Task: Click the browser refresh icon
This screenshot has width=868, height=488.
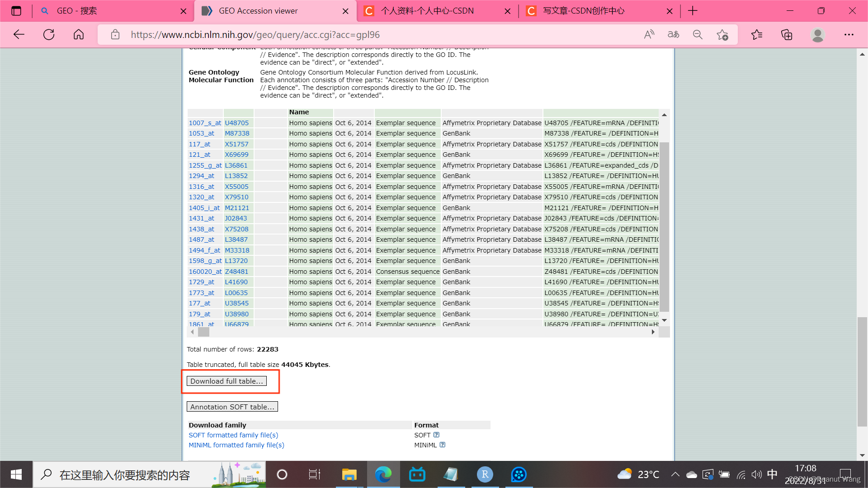Action: [49, 35]
